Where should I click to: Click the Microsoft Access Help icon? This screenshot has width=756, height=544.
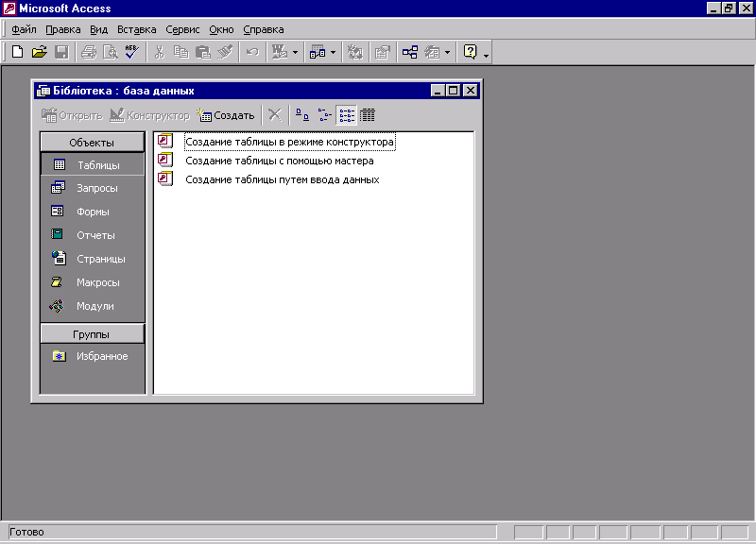coord(470,52)
